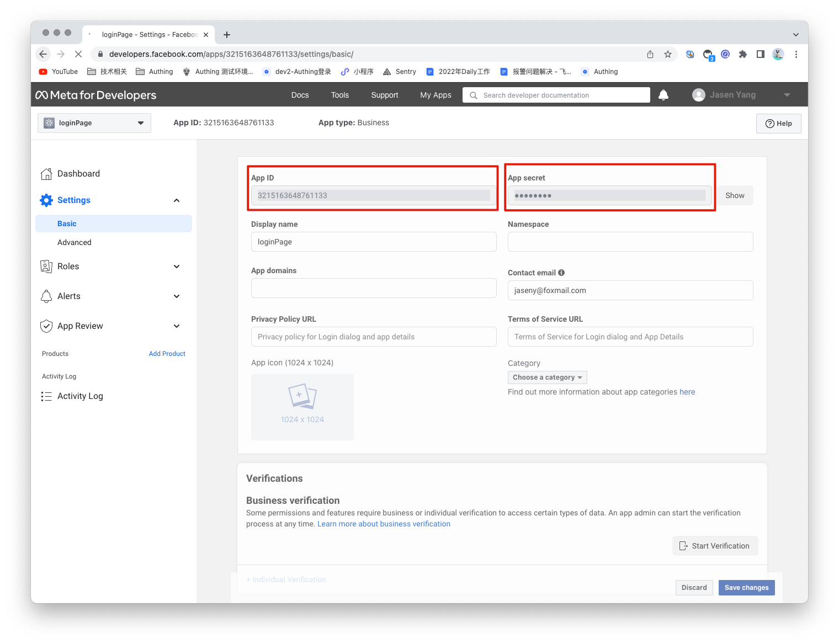Image resolution: width=839 pixels, height=644 pixels.
Task: Open the browser extensions puzzle icon
Action: [743, 54]
